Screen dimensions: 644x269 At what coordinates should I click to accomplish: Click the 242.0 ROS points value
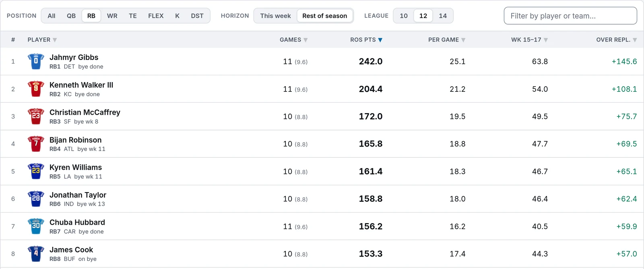(x=371, y=62)
